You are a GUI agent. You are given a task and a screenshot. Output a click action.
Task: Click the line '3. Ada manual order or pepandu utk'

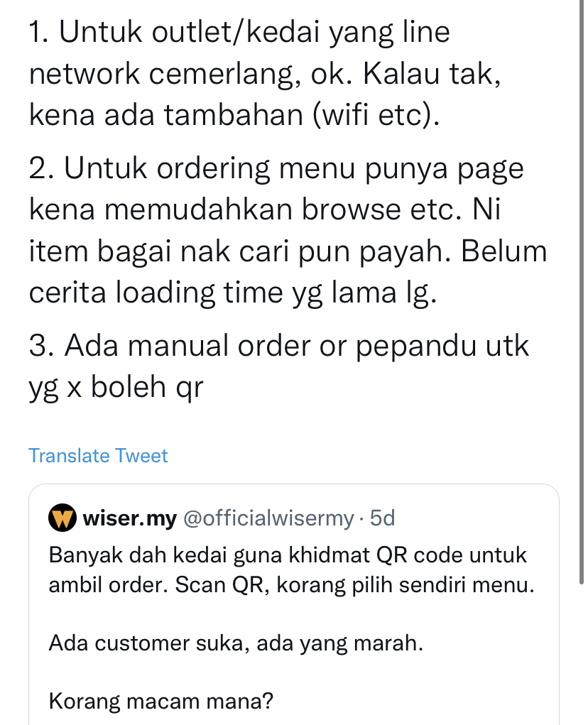click(279, 346)
